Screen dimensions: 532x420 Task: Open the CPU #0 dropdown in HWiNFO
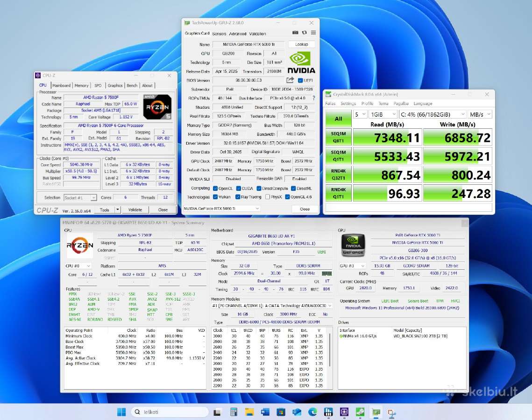[78, 266]
